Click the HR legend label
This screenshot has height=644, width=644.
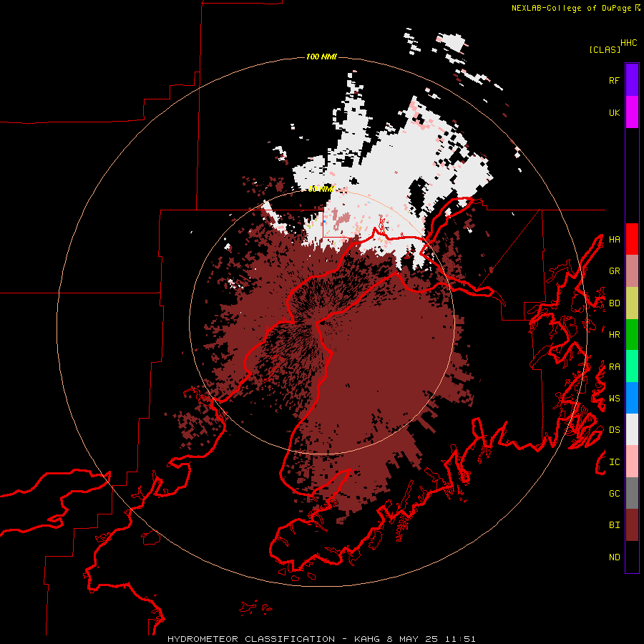tap(614, 335)
